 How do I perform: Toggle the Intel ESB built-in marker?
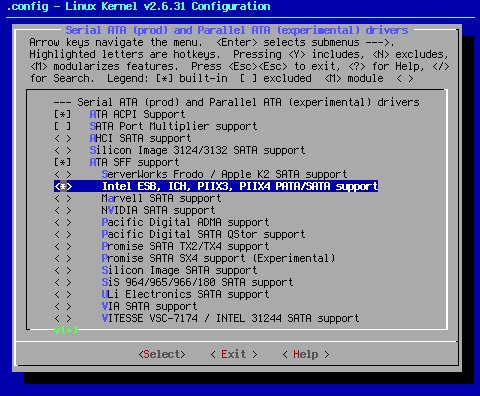[63, 186]
